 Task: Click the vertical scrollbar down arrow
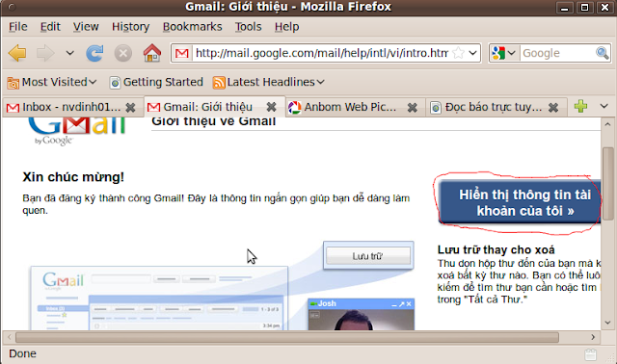pyautogui.click(x=608, y=324)
